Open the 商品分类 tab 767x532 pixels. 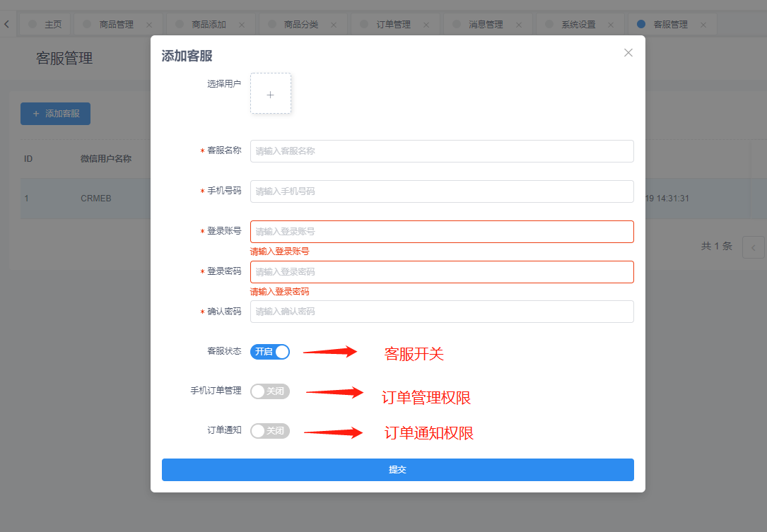[301, 25]
